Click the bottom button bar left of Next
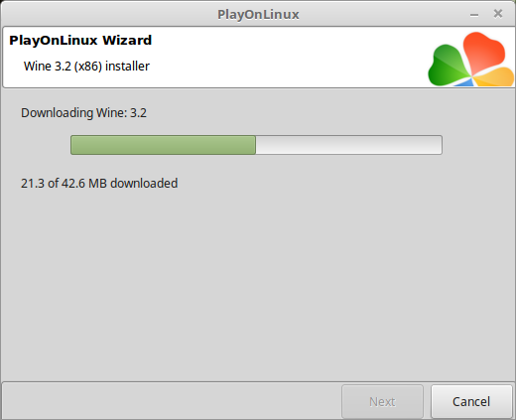Screen dimensions: 516x420 point(172,401)
